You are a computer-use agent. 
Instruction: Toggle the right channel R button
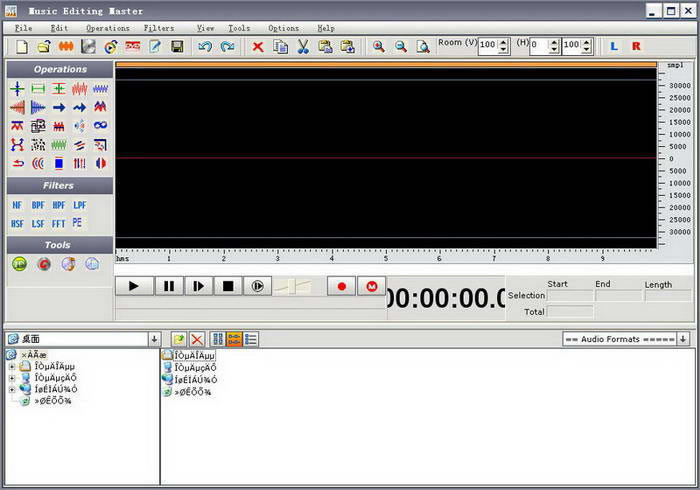point(635,46)
